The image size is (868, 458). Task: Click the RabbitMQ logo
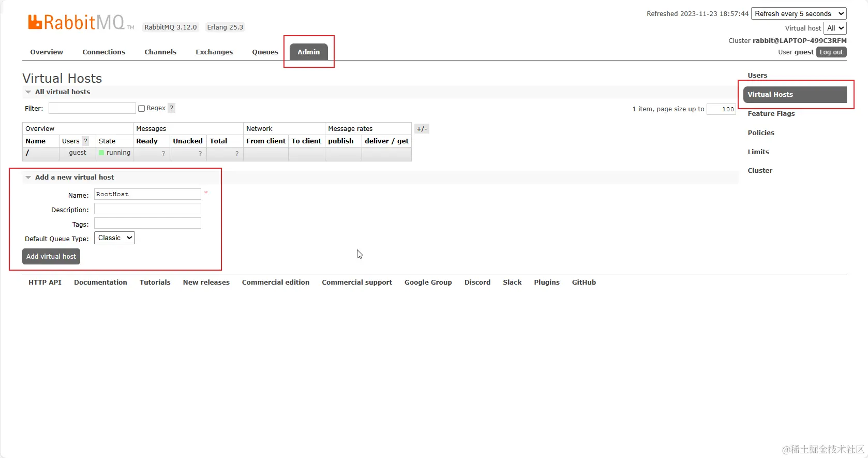[x=81, y=22]
